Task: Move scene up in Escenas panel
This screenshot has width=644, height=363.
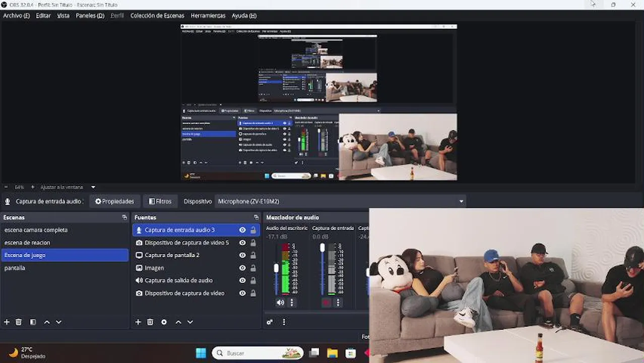Action: (x=47, y=322)
